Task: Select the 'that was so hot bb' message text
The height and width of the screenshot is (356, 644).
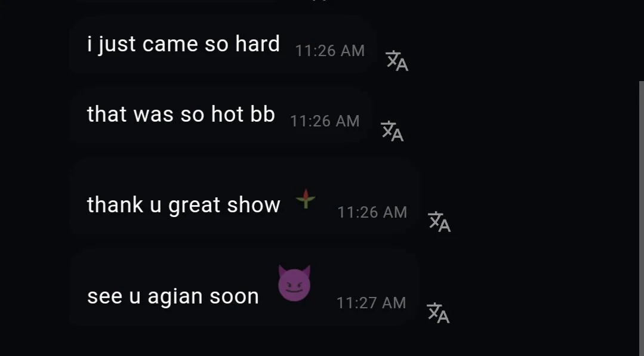Action: pos(181,114)
